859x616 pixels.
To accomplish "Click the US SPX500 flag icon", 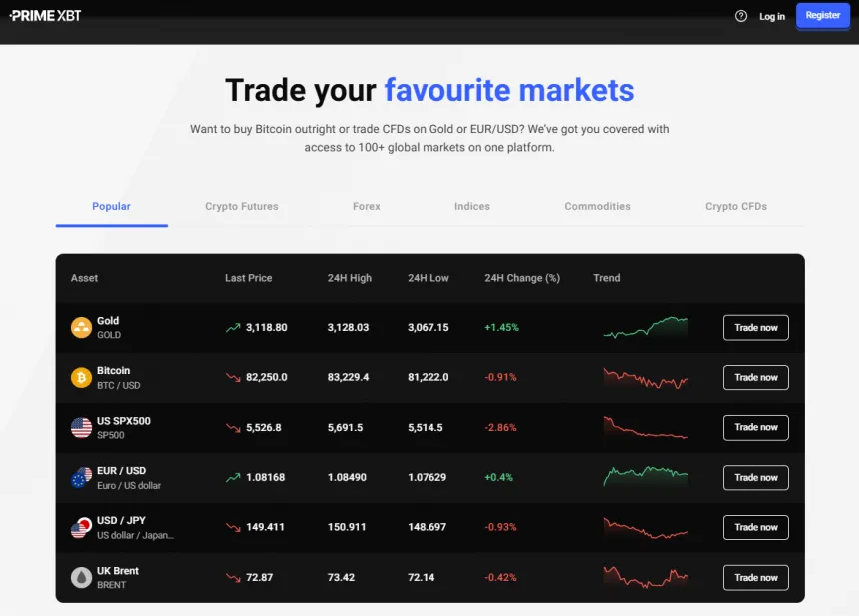I will click(x=81, y=428).
